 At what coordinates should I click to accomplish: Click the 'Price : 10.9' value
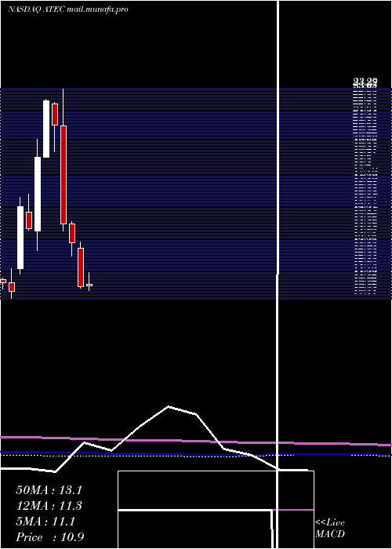50,537
